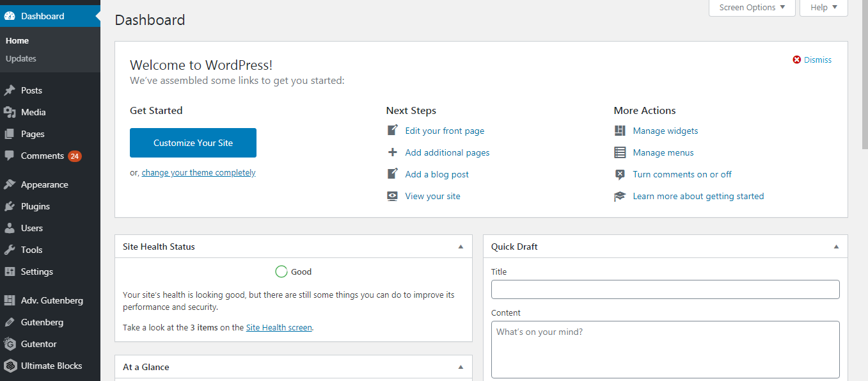Open the Settings menu

pos(50,272)
